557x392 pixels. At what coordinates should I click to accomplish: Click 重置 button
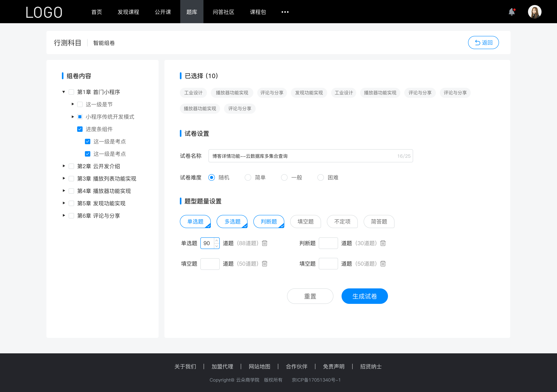coord(309,296)
